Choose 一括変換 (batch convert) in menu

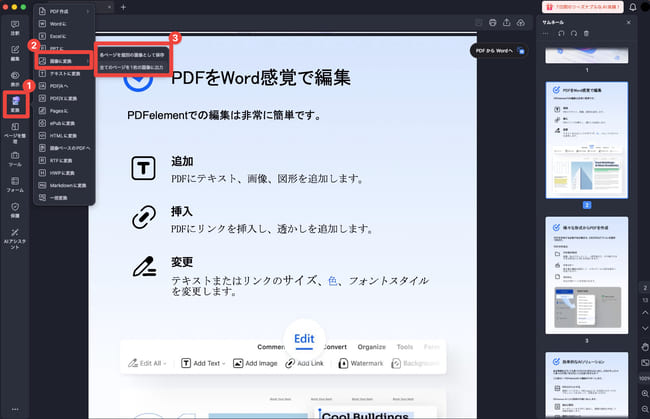tap(64, 198)
